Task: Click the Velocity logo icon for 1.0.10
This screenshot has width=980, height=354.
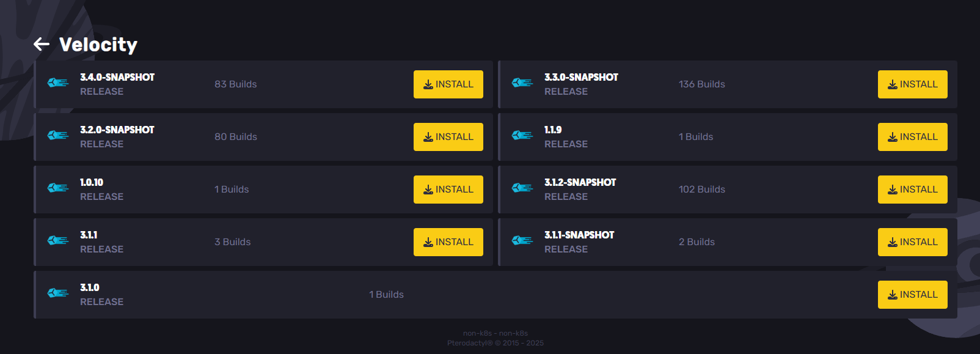Action: (58, 188)
